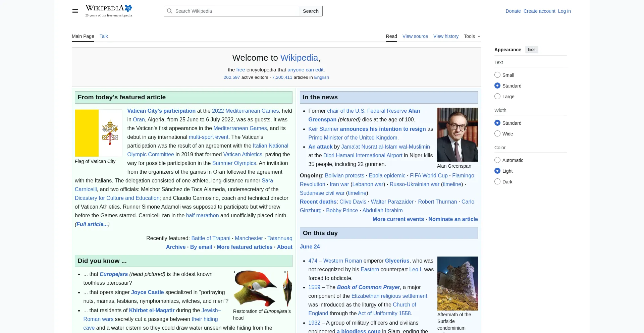Open the Tatannuaq link

pos(280,238)
